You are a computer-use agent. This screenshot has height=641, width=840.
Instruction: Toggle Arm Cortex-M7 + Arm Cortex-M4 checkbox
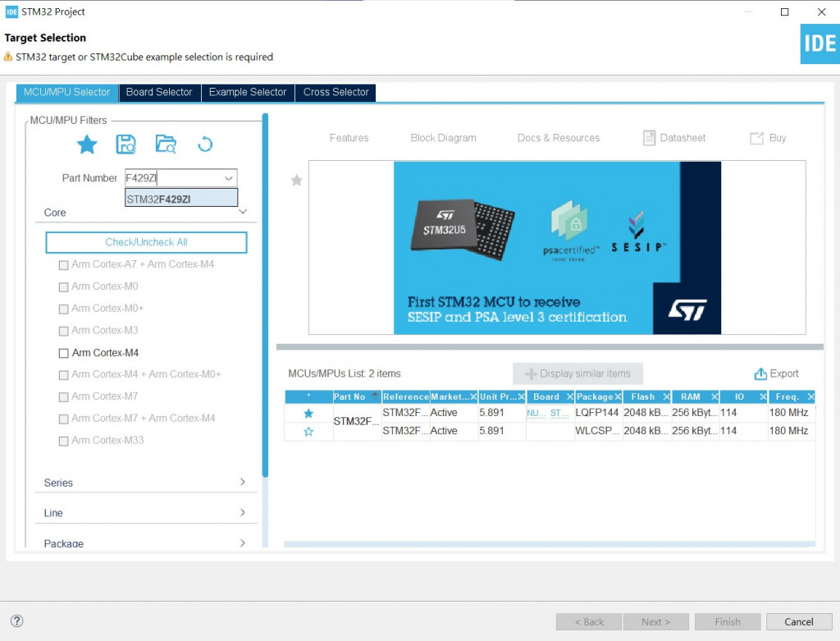63,419
